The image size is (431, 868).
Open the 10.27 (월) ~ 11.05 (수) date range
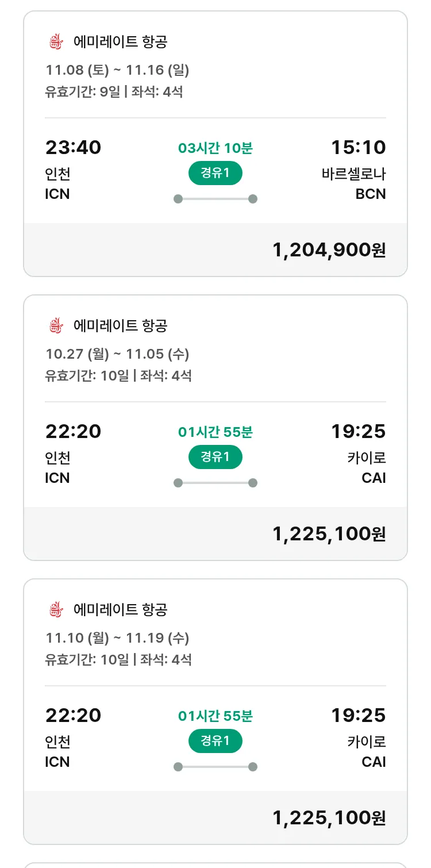[117, 354]
